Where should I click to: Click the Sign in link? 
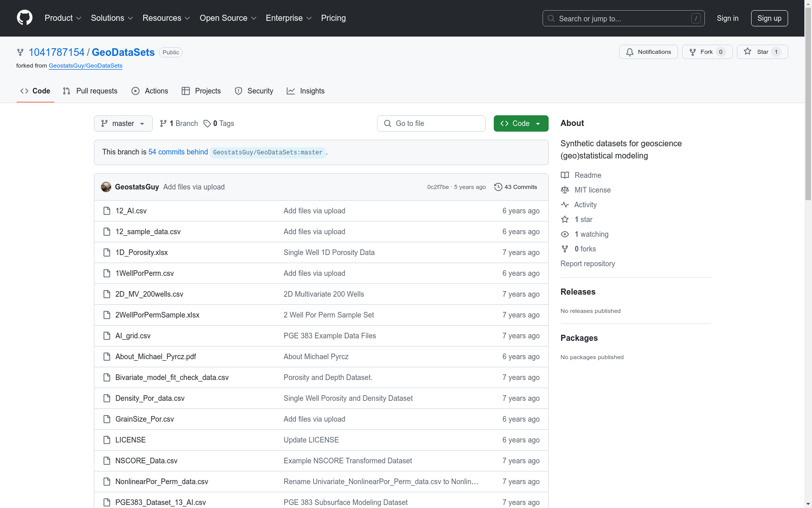click(x=728, y=18)
